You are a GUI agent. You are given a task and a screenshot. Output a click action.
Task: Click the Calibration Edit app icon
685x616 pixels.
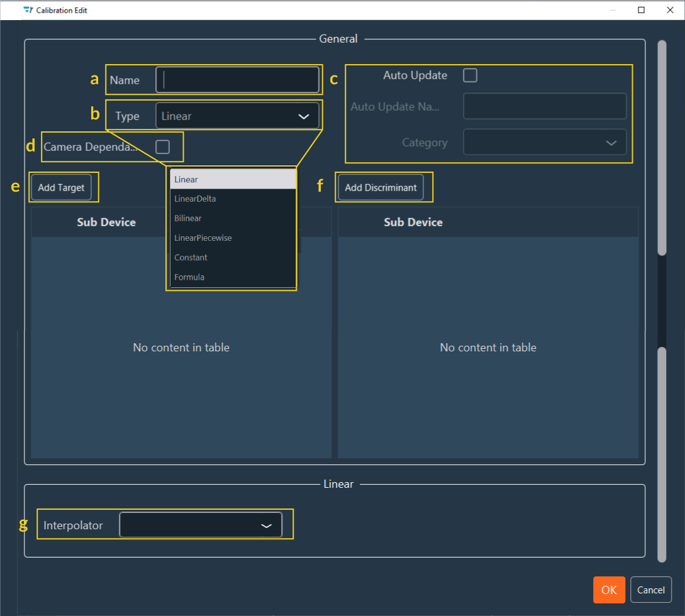(x=28, y=10)
